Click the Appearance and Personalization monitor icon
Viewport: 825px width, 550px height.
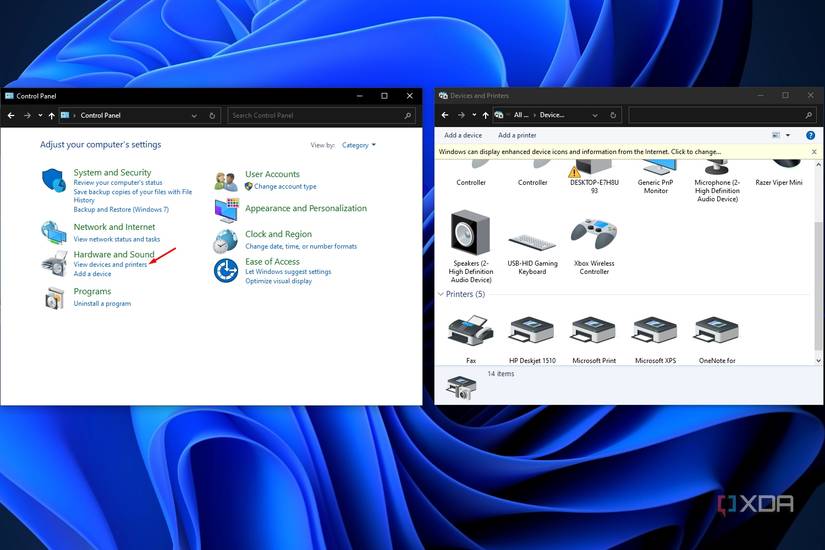click(226, 210)
